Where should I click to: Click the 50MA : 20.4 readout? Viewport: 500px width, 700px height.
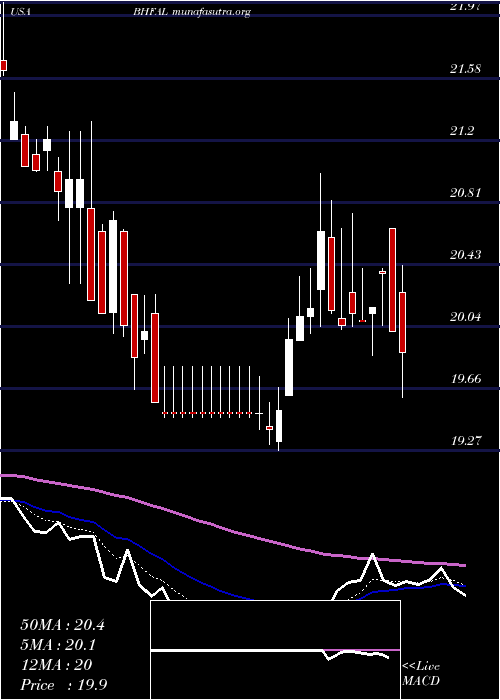click(x=62, y=625)
